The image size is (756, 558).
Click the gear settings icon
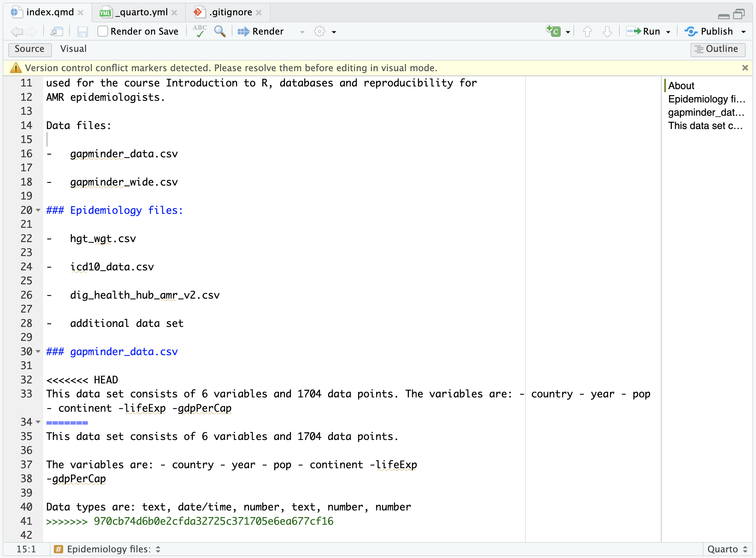(x=319, y=31)
